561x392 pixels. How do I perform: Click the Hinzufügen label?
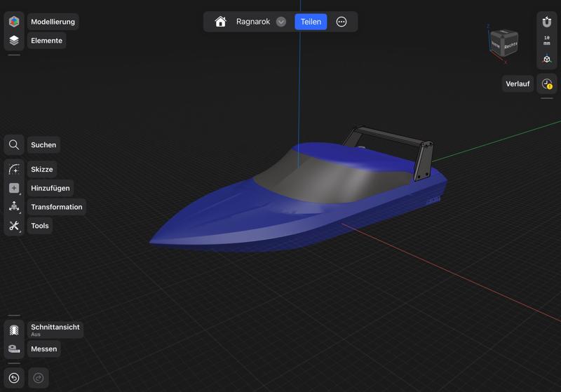pyautogui.click(x=50, y=188)
